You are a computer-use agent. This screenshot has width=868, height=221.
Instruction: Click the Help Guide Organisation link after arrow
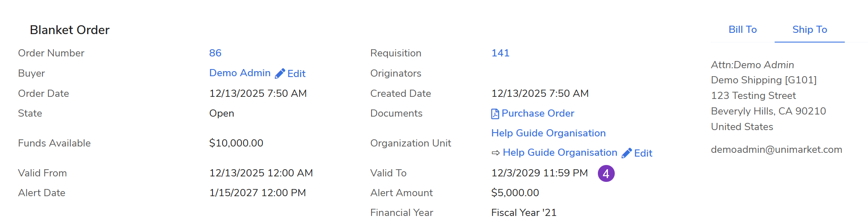(x=560, y=152)
